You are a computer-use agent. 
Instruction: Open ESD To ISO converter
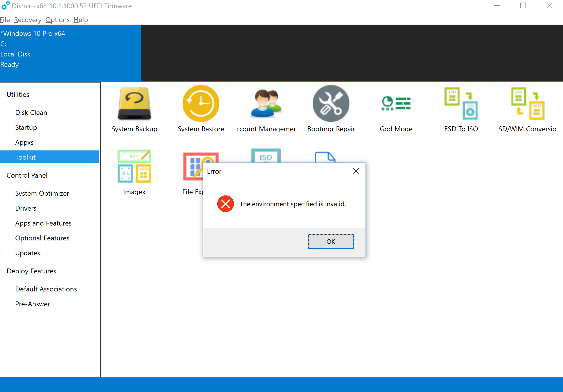pyautogui.click(x=461, y=109)
